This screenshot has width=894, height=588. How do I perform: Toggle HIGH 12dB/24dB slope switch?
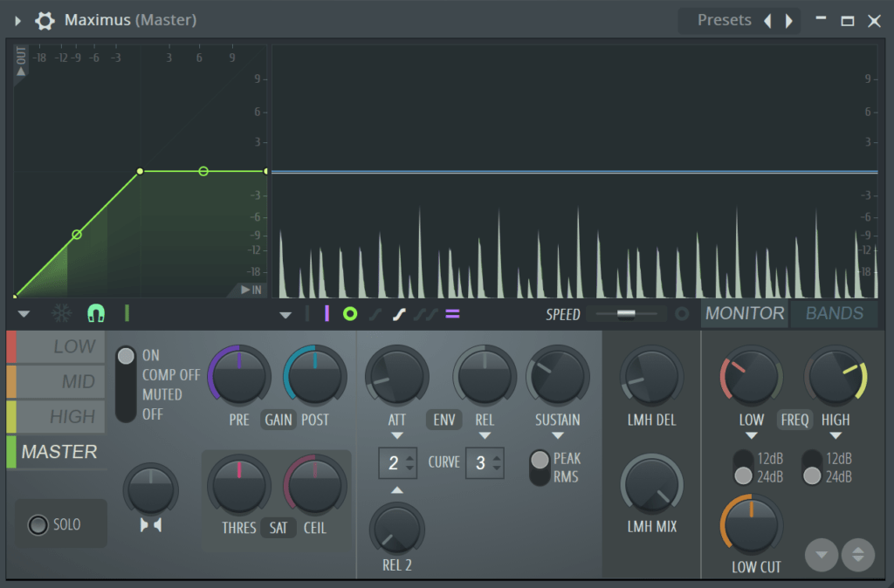click(x=812, y=468)
